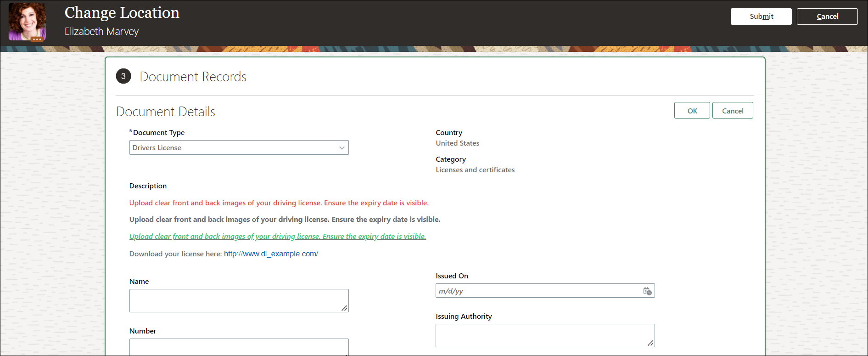This screenshot has width=868, height=356.
Task: Confirm document details with OK
Action: click(692, 111)
